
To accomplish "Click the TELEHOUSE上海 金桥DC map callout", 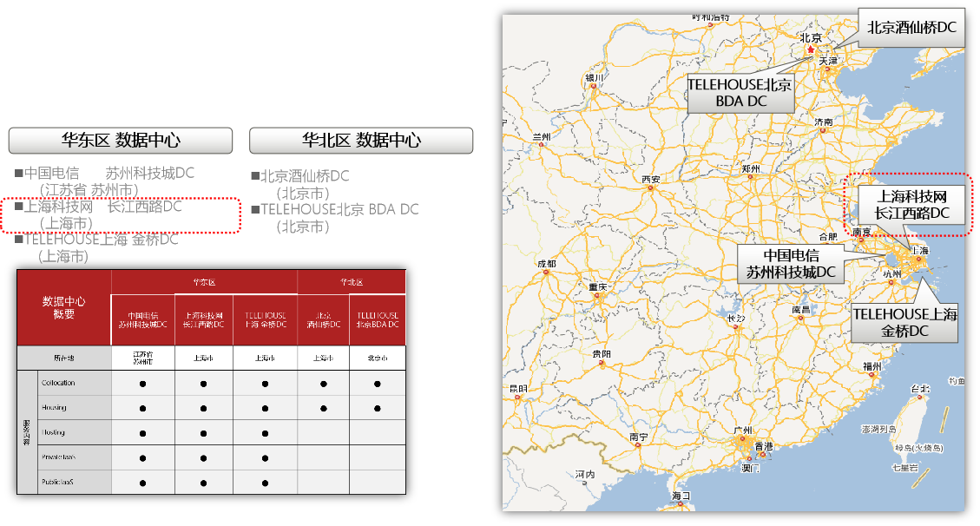I will coord(904,322).
